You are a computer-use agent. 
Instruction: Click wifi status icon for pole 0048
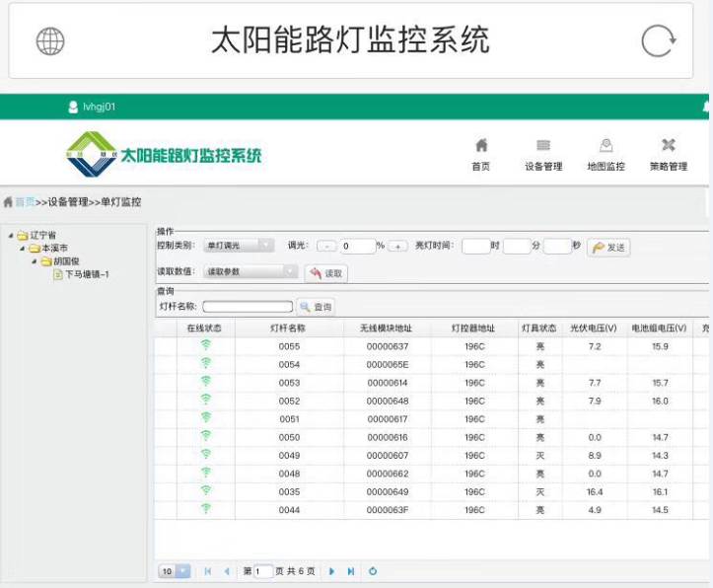pos(206,472)
